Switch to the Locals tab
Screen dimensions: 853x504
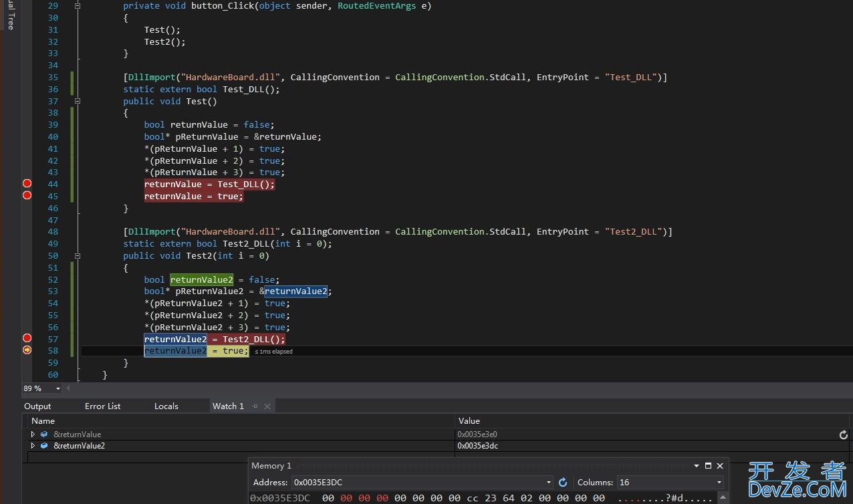166,406
